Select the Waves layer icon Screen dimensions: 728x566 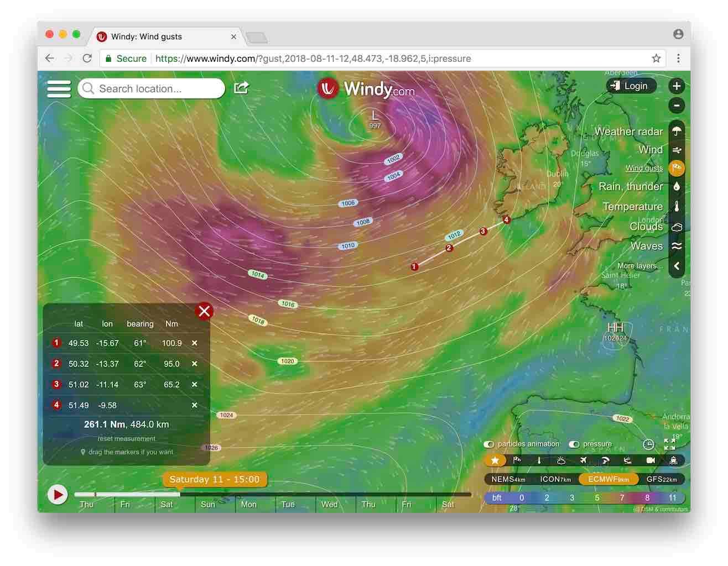tap(676, 246)
